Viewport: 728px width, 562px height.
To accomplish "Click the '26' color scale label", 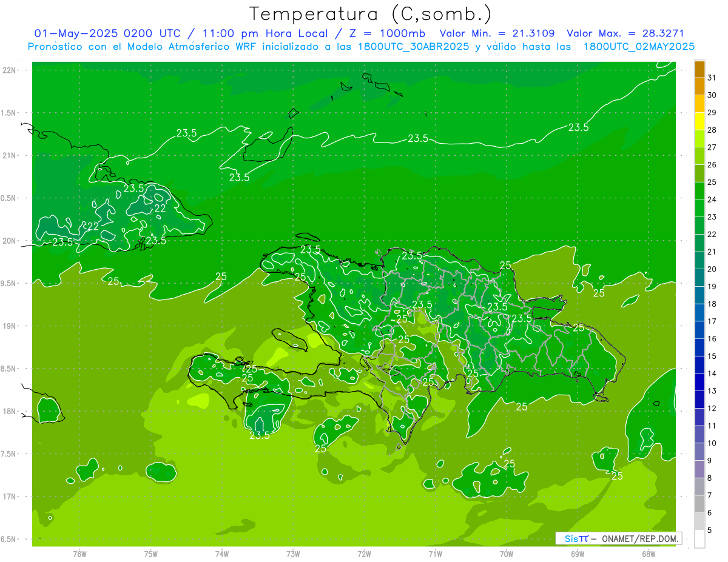I will 712,165.
